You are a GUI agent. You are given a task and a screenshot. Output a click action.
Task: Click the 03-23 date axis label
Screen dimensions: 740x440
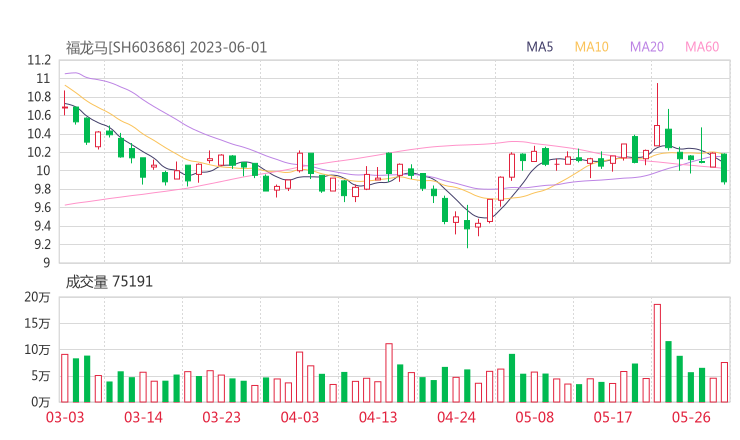pyautogui.click(x=221, y=417)
